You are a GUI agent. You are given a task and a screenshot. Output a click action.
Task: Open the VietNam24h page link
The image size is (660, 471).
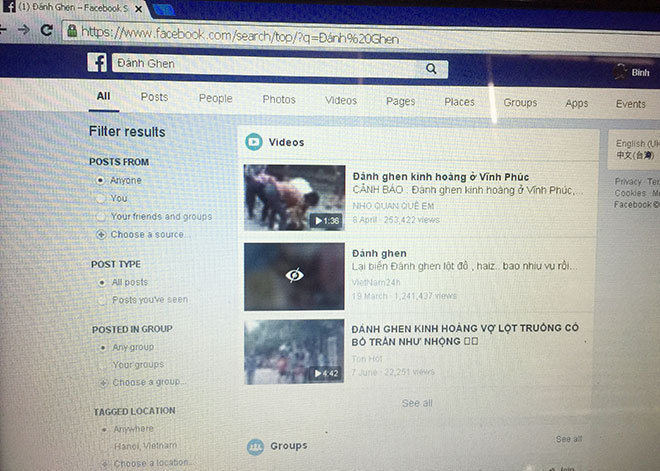(376, 282)
